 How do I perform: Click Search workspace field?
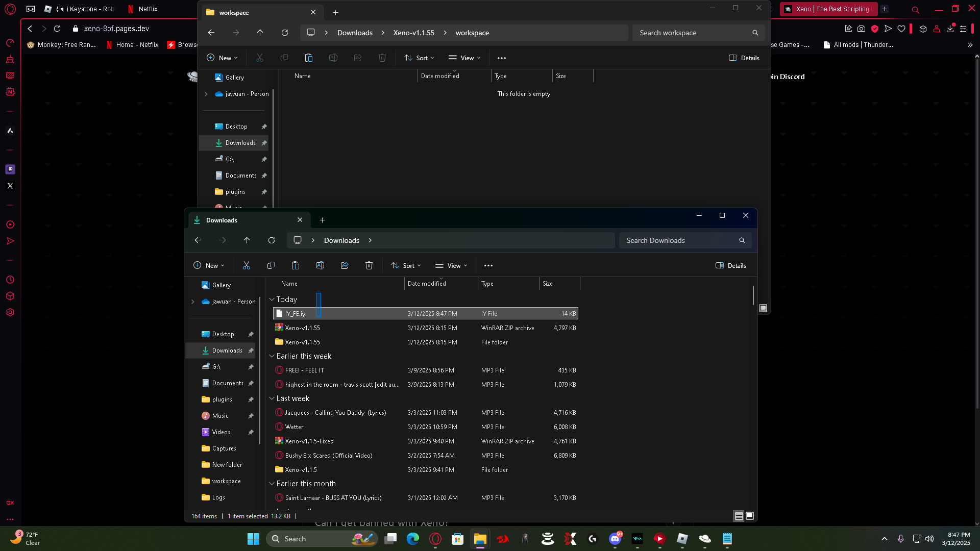[698, 33]
